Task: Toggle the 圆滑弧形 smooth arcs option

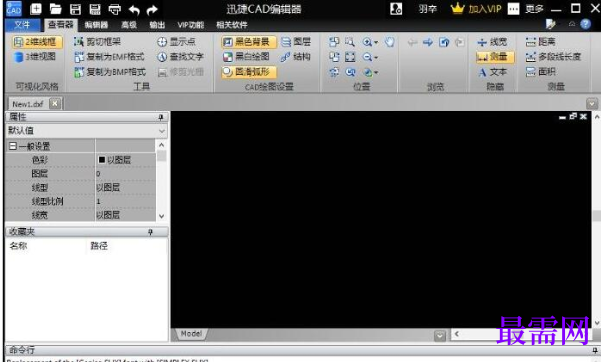Action: pyautogui.click(x=249, y=72)
